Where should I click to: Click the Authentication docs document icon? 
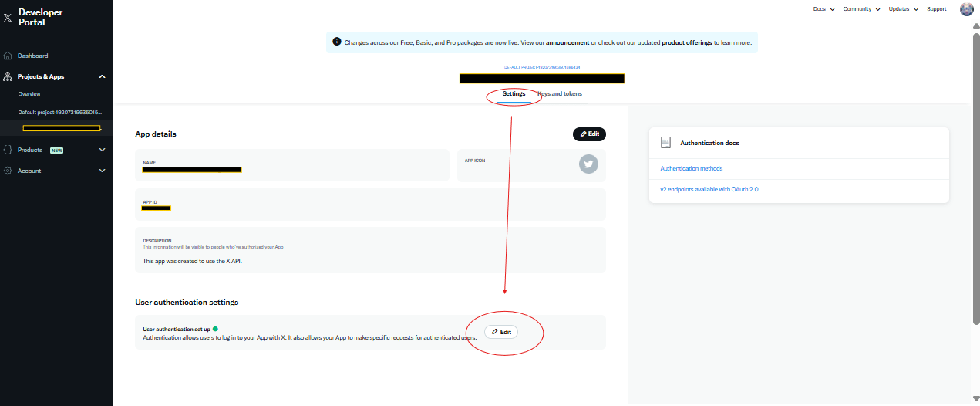(666, 143)
